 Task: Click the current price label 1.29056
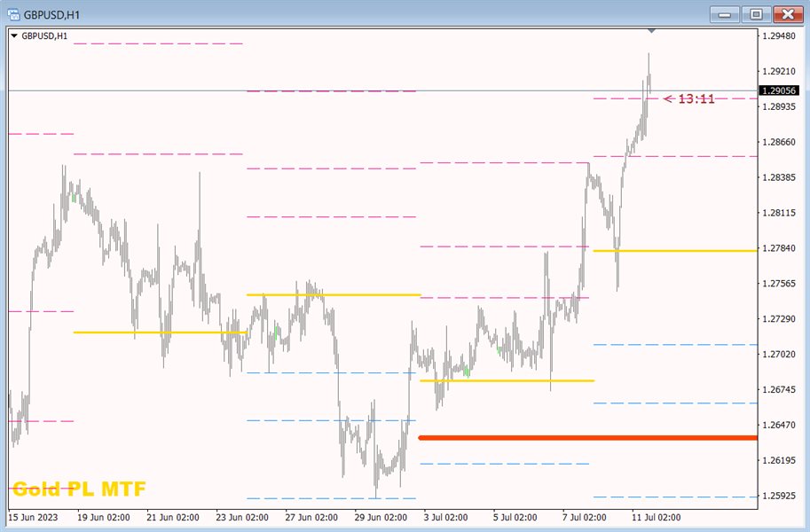click(x=780, y=90)
